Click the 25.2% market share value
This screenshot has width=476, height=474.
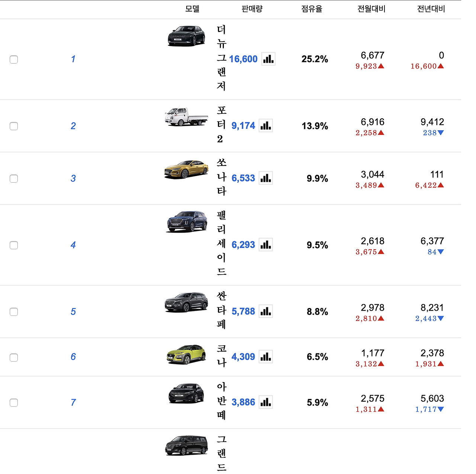pyautogui.click(x=315, y=59)
